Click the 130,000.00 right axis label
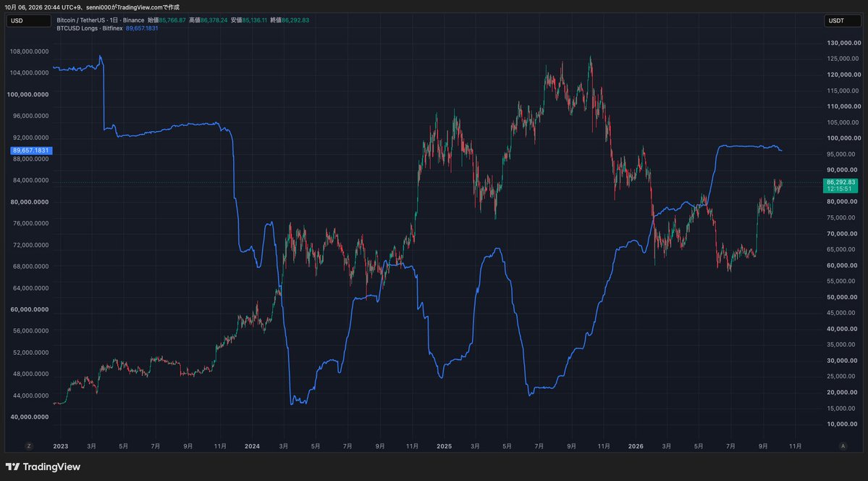This screenshot has height=481, width=868. (x=844, y=43)
